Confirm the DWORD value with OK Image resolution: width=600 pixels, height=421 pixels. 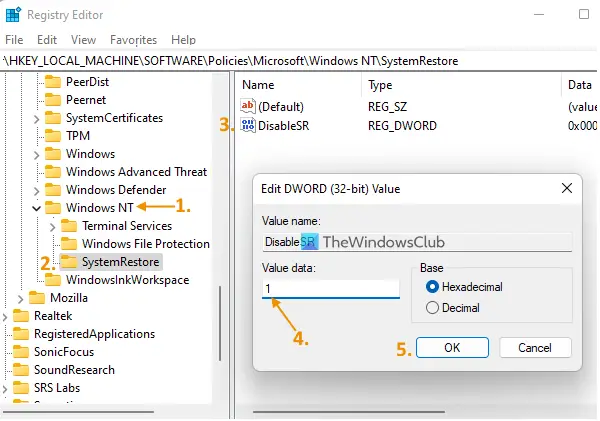[x=452, y=348]
